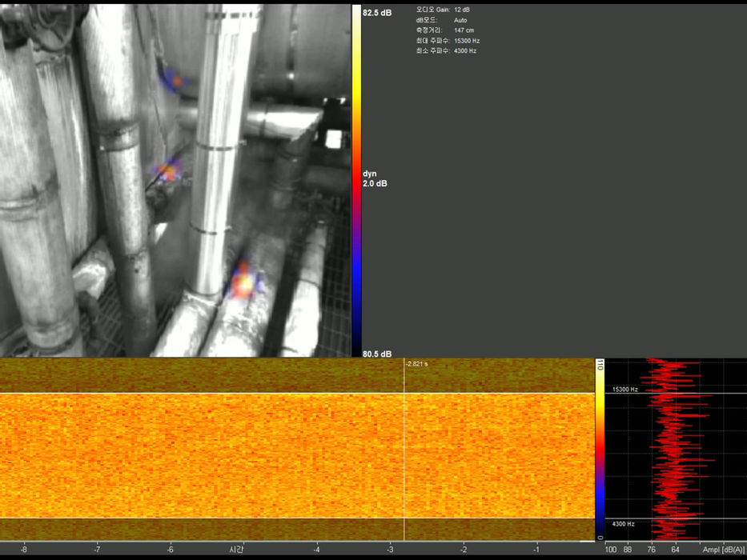Click the upper frequency limit line in spectrogram
Screen dimensions: 747x560
[x=297, y=394]
